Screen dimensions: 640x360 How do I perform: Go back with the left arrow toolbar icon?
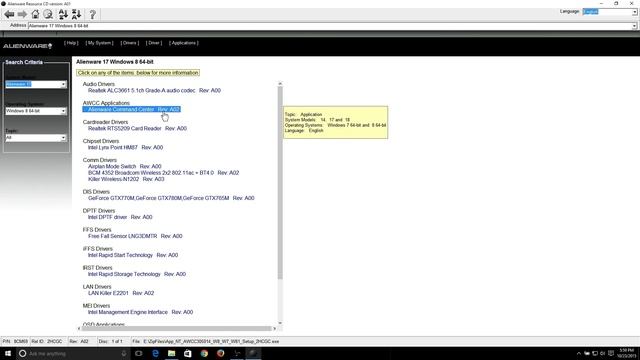point(9,15)
